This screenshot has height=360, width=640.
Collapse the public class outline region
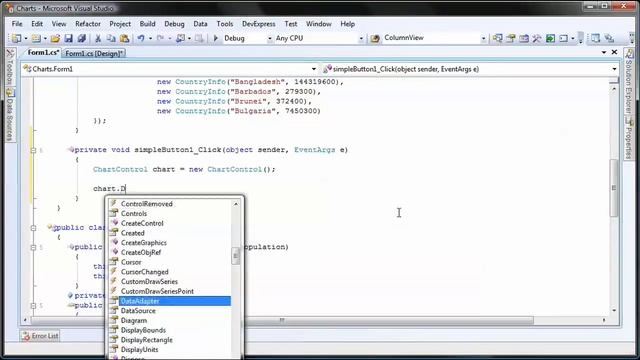pyautogui.click(x=33, y=228)
